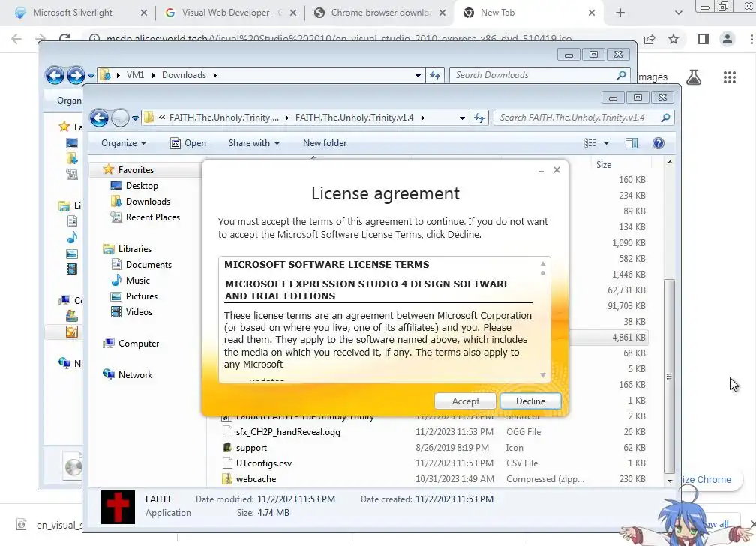Image resolution: width=756 pixels, height=546 pixels.
Task: Decline the license agreement
Action: click(530, 400)
